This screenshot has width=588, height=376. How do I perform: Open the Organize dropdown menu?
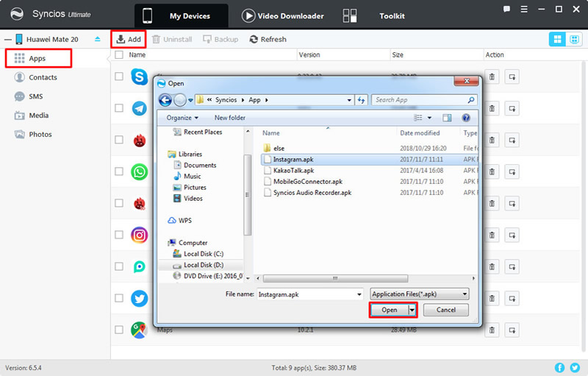(x=182, y=118)
